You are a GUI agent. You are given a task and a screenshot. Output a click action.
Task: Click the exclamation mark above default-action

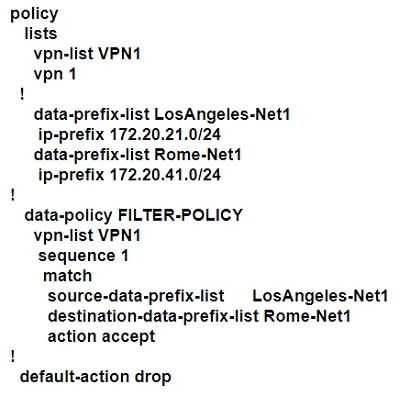(x=13, y=356)
